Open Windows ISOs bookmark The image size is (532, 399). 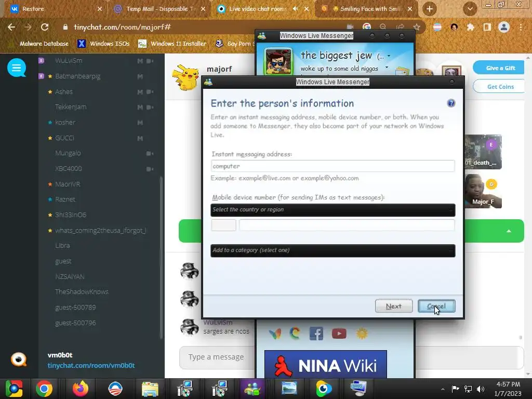point(103,44)
